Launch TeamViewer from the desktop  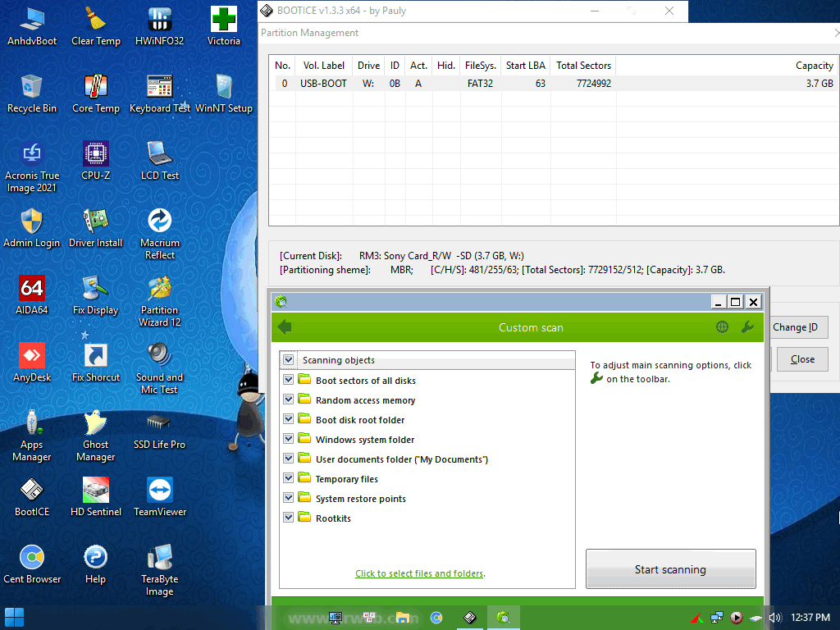[160, 497]
